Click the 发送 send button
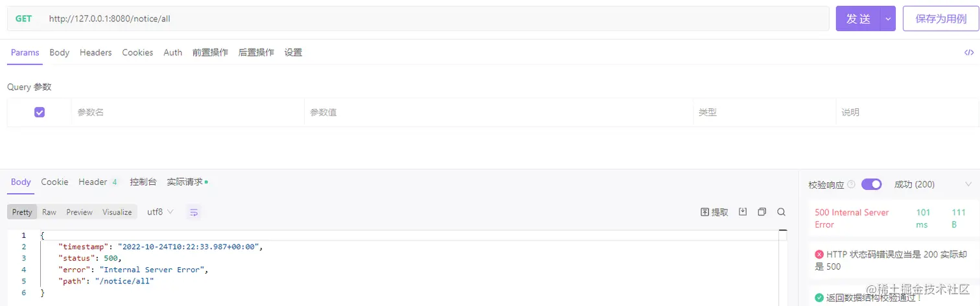The width and height of the screenshot is (980, 306). (858, 19)
